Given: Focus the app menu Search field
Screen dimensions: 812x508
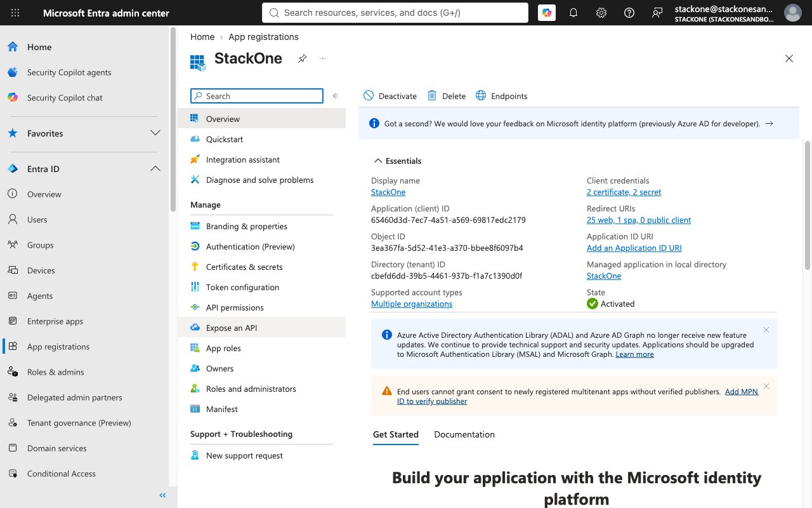Looking at the screenshot, I should pos(257,96).
